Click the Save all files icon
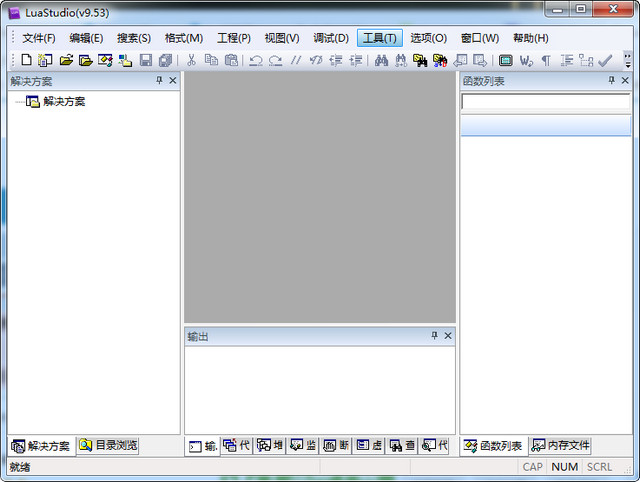Screen dimensions: 640x482 [x=166, y=61]
